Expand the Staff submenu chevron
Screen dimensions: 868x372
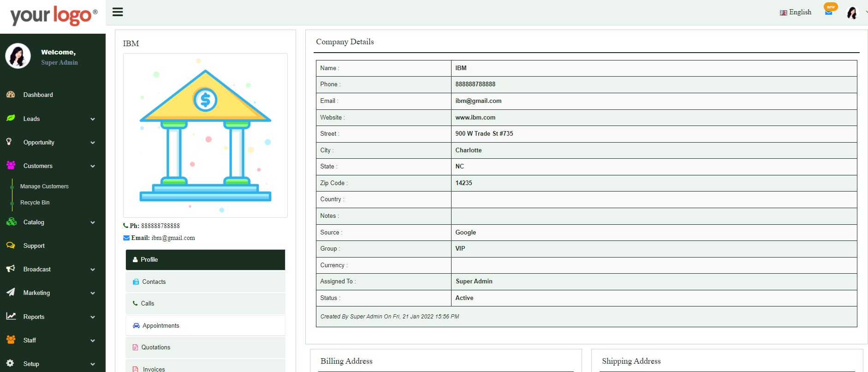(x=93, y=341)
